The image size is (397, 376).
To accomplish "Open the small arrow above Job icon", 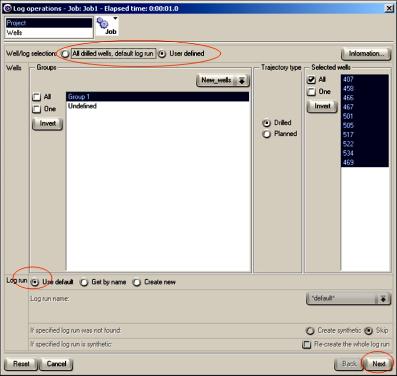I will point(115,18).
